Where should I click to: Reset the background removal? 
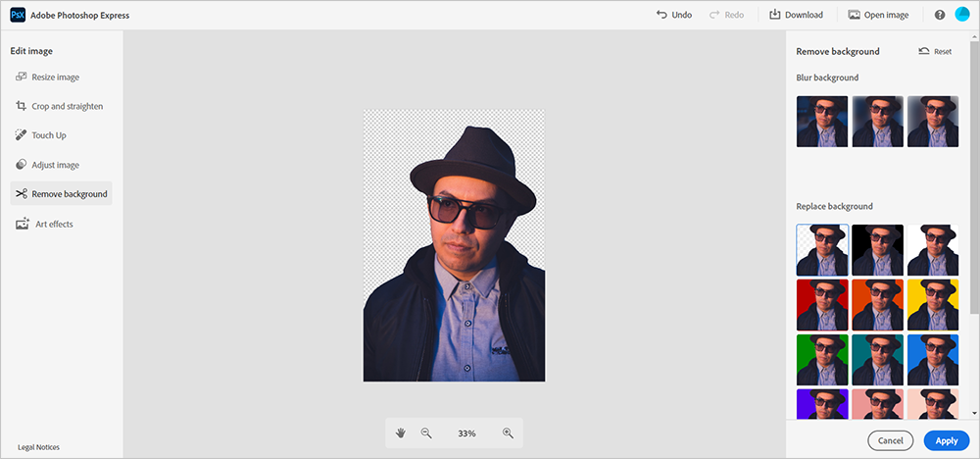(x=935, y=51)
